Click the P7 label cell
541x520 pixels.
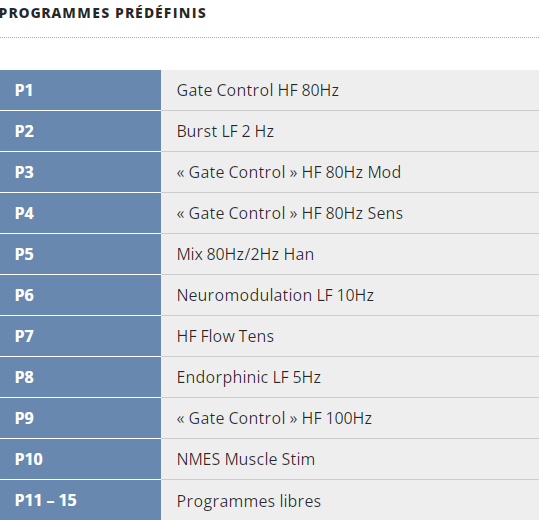pos(80,336)
